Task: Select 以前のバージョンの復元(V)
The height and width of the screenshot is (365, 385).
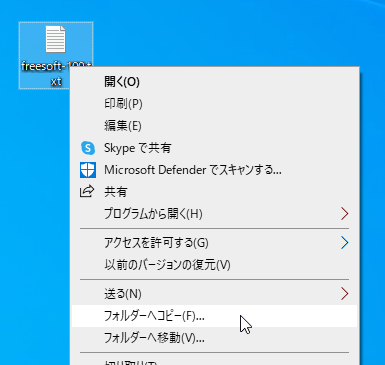Action: point(214,265)
